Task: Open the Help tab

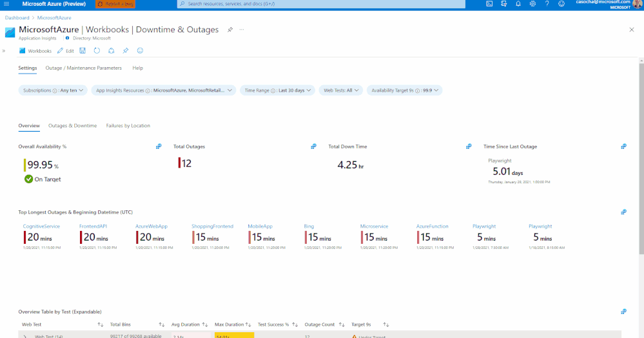Action: point(137,68)
